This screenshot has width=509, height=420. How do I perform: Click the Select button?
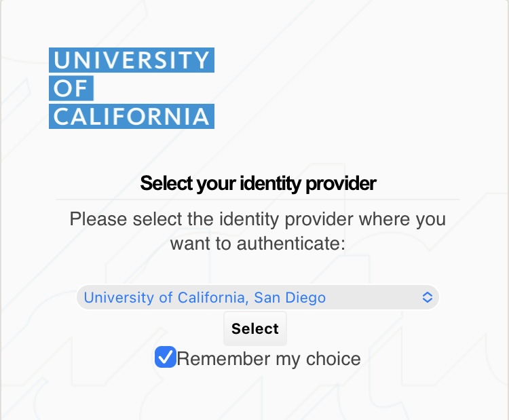click(254, 328)
